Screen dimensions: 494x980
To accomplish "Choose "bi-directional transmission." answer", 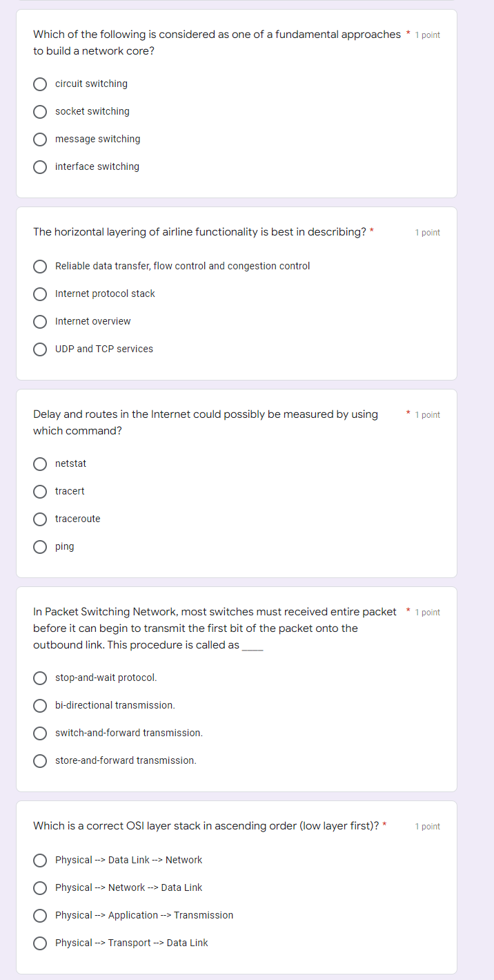I will point(41,705).
